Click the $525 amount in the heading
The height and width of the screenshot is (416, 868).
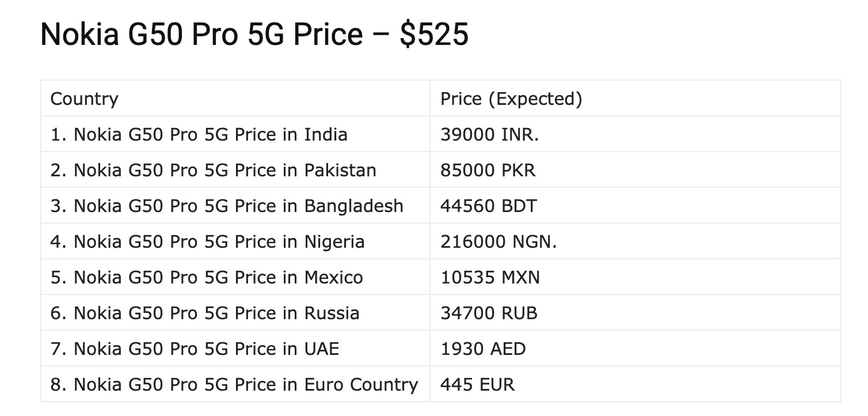(x=433, y=35)
